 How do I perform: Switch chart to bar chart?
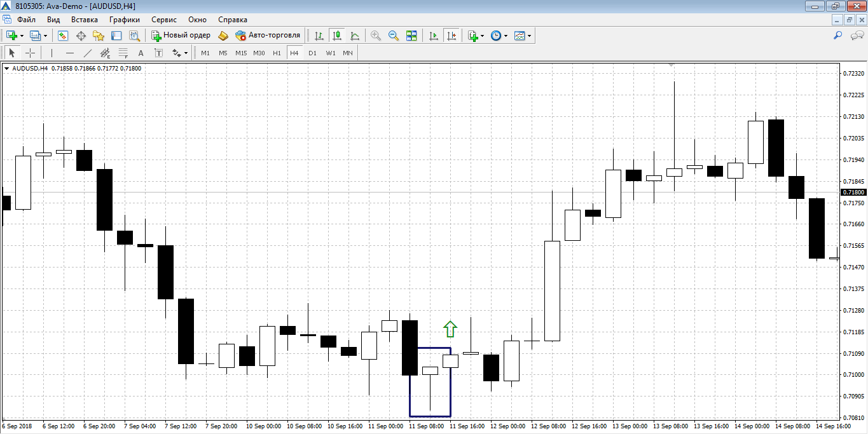[319, 36]
